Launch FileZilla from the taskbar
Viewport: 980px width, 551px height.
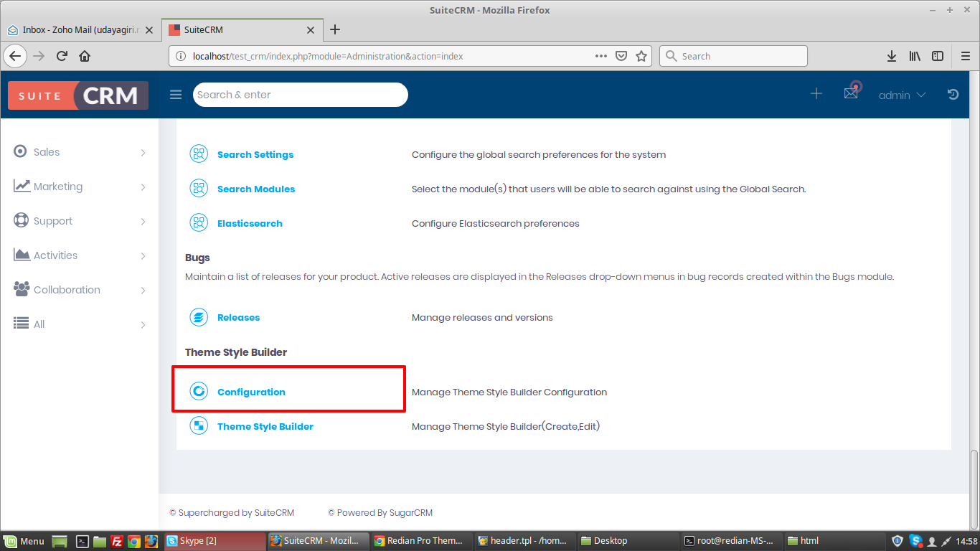pos(116,541)
